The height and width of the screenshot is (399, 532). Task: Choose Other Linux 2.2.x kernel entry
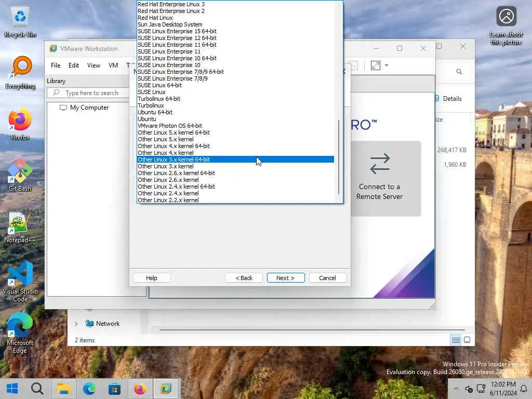[235, 200]
